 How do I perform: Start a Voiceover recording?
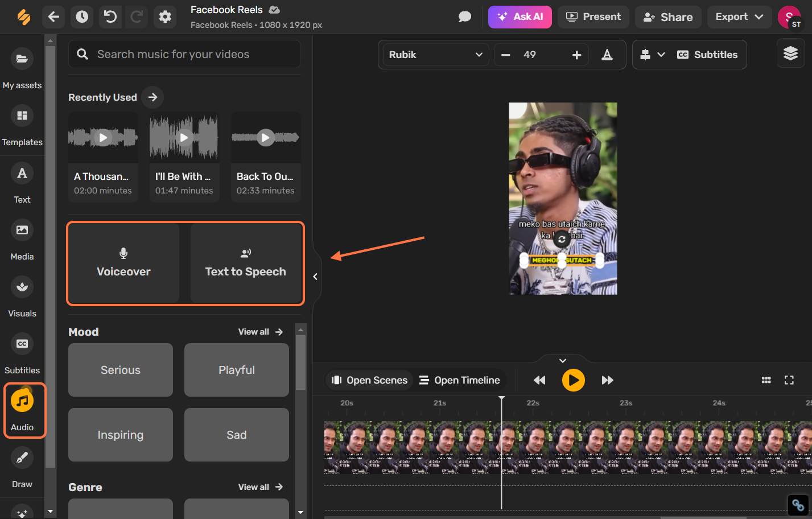coord(123,263)
